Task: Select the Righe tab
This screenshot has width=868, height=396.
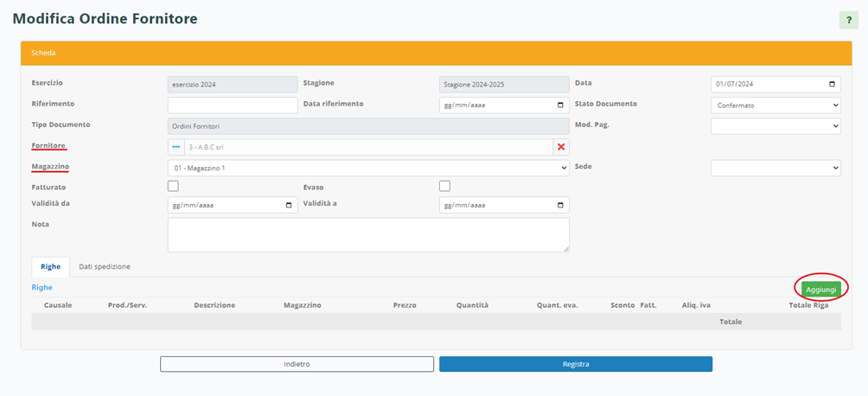Action: 50,266
